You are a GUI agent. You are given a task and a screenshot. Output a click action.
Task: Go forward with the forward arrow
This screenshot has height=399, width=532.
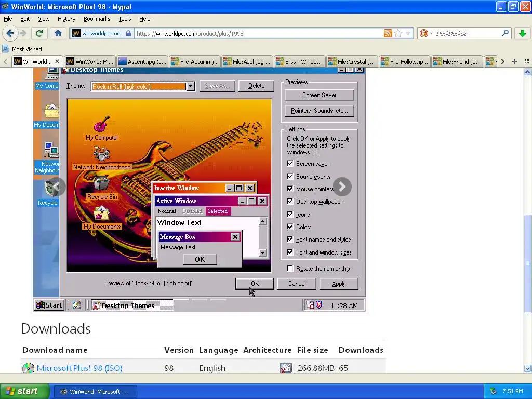click(23, 33)
